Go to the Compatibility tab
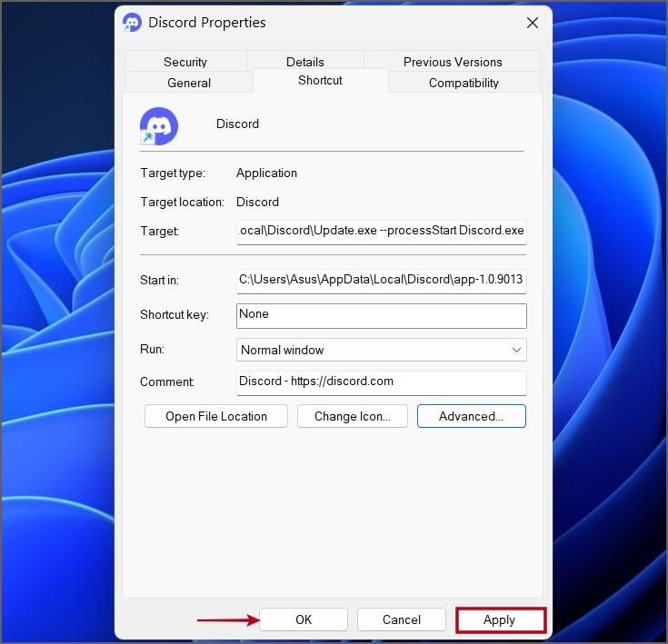 pos(464,83)
